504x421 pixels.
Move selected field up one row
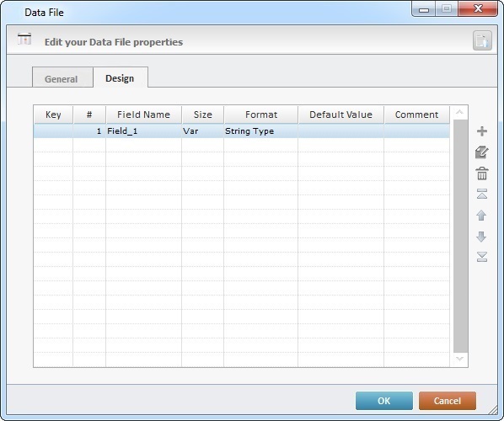click(481, 216)
